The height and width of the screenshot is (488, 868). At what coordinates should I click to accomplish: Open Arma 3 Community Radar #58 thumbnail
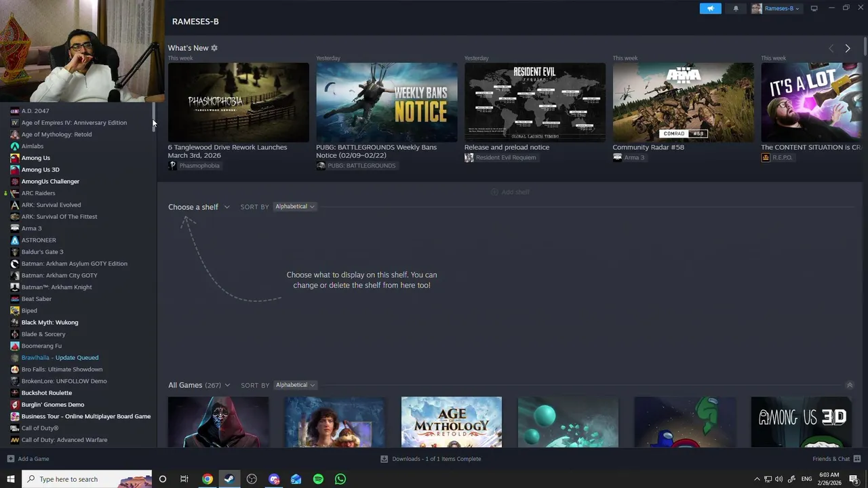tap(683, 102)
